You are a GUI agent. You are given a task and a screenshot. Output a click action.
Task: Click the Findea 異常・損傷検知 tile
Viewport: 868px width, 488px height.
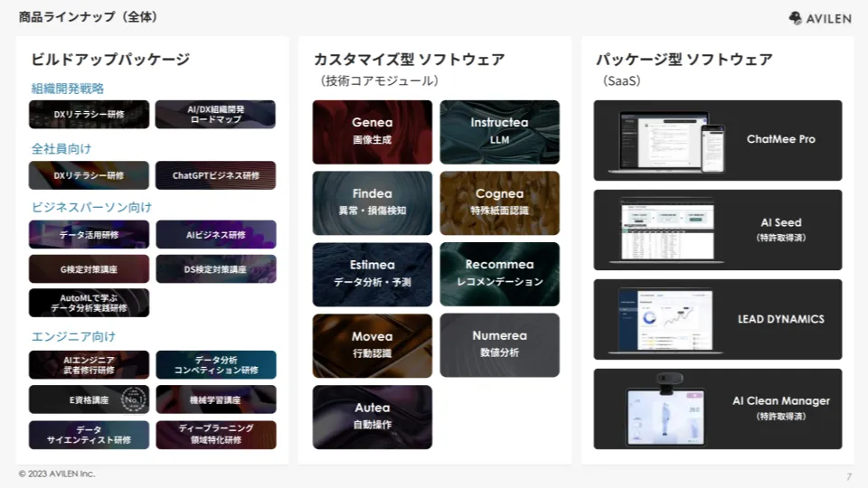(372, 202)
